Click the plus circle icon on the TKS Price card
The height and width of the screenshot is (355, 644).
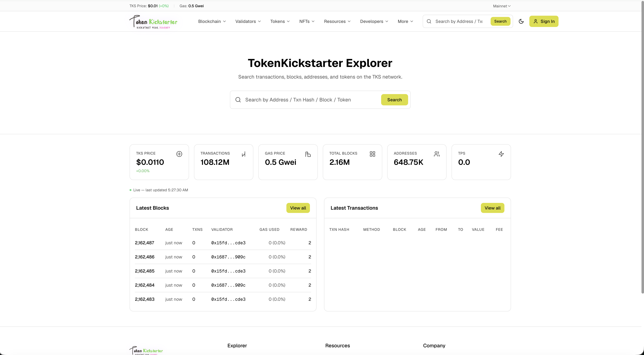tap(179, 154)
